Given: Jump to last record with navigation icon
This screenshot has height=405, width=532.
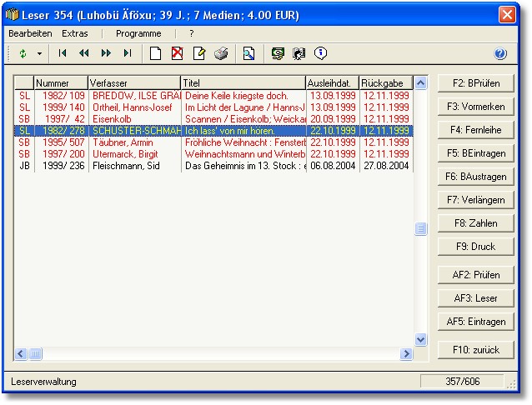Looking at the screenshot, I should coord(128,53).
